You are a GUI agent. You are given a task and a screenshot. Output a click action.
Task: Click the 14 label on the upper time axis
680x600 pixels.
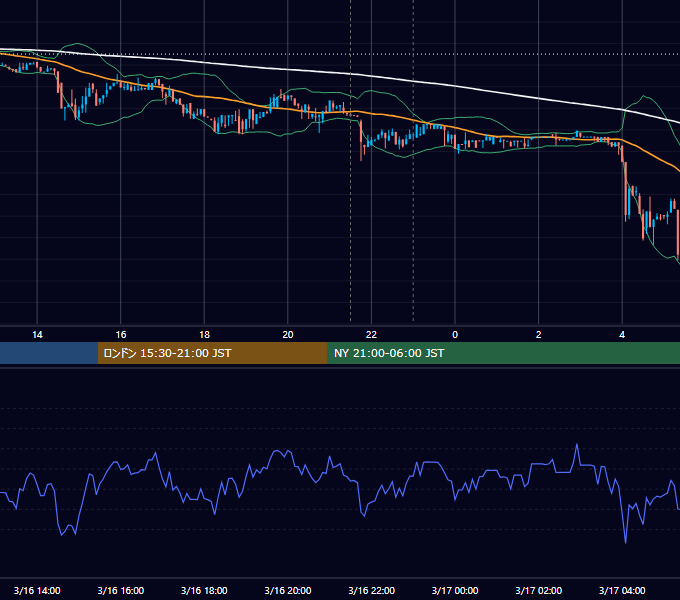[x=37, y=335]
